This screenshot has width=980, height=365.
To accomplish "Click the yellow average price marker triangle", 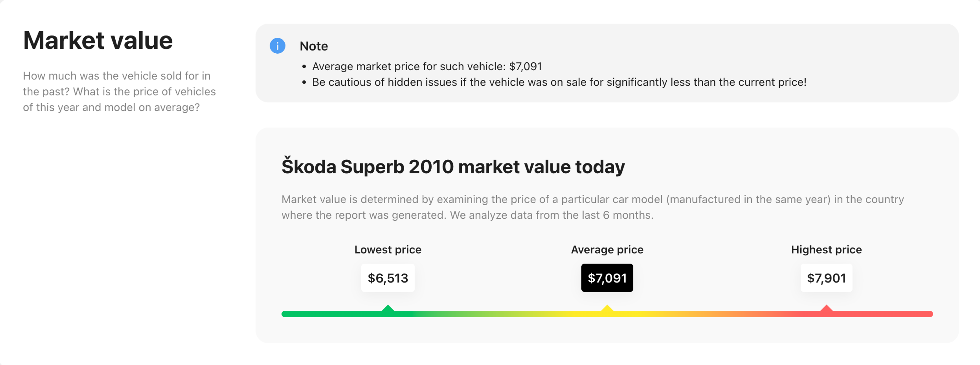I will [607, 308].
